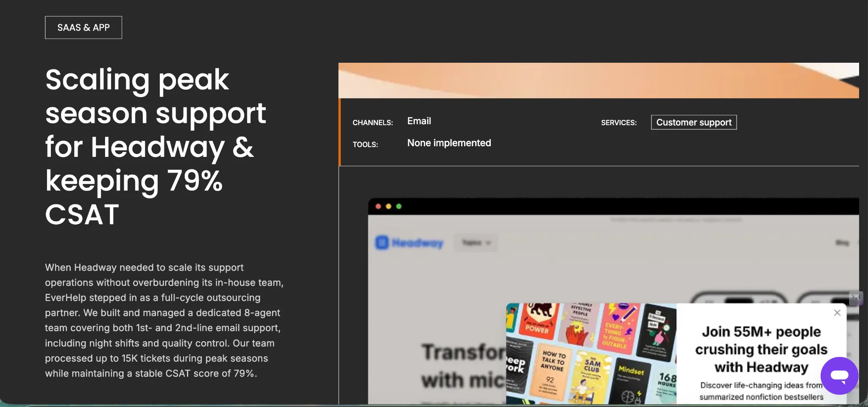Click the blurred Transfor heading in the mockup
Screen dimensions: 868x407
(x=464, y=366)
